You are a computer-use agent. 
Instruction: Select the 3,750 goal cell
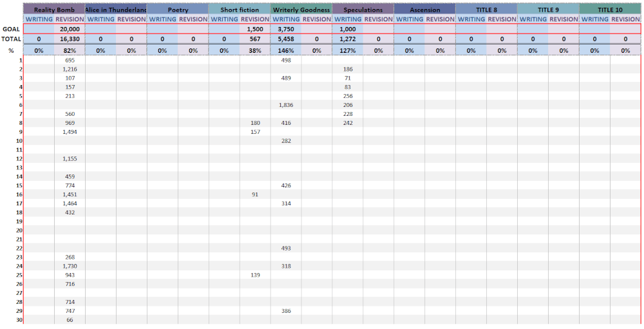click(x=286, y=29)
